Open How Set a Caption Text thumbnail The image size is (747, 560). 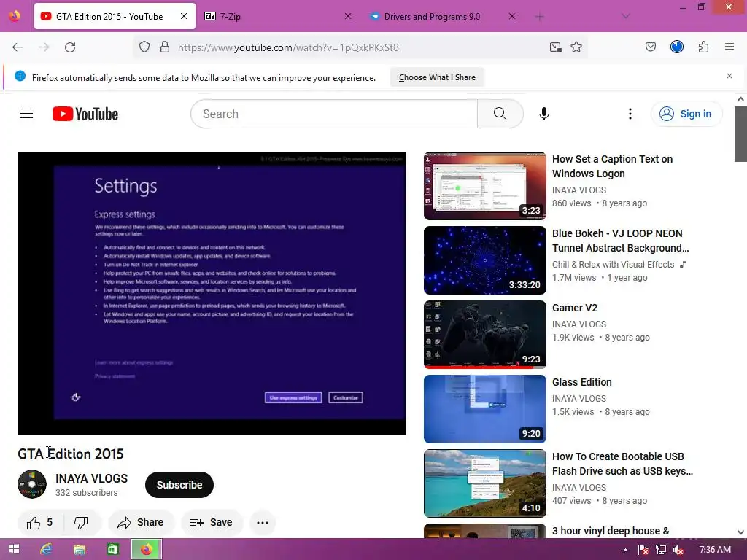(485, 186)
